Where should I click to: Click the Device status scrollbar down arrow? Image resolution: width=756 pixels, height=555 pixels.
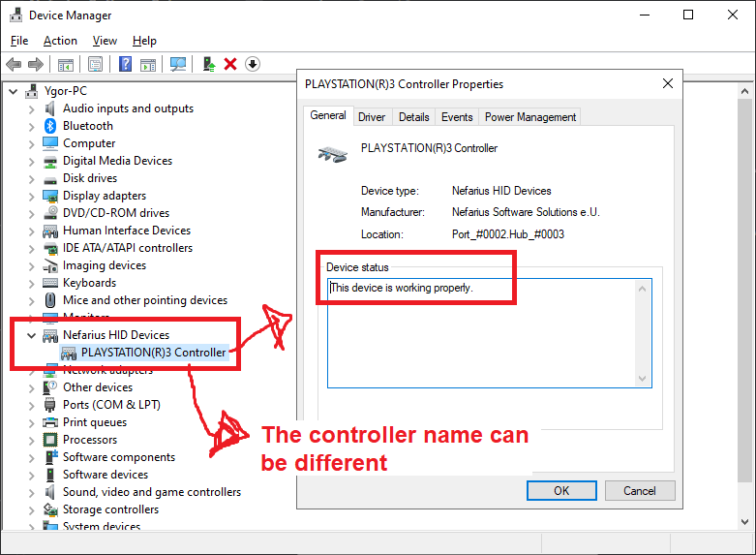tap(642, 379)
